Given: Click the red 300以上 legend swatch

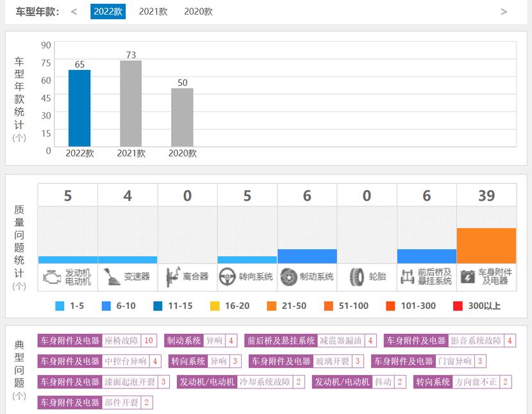Looking at the screenshot, I should point(458,306).
